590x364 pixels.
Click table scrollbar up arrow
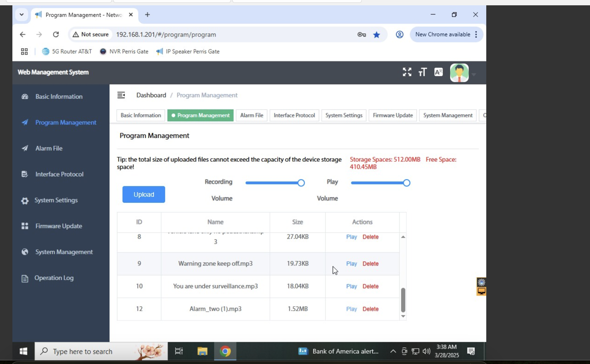tap(403, 237)
